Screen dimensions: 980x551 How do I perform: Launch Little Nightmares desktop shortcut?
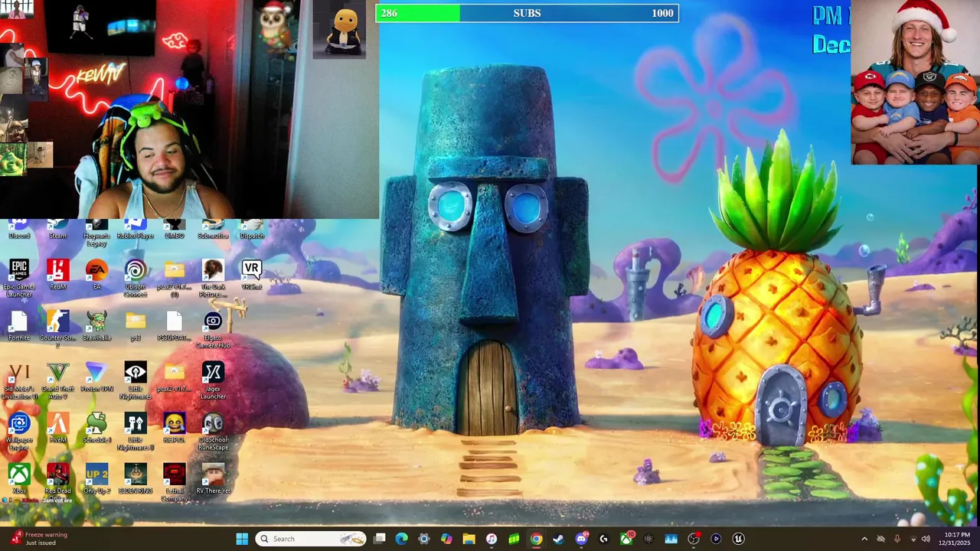pos(136,381)
